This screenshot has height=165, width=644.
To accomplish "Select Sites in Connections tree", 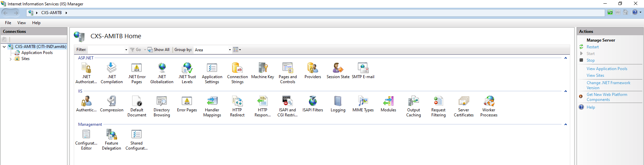I will (25, 59).
